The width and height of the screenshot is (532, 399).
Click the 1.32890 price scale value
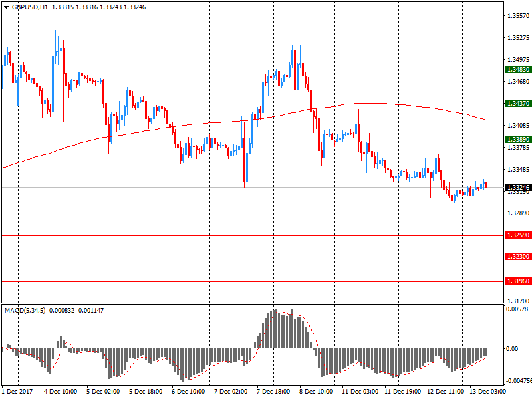pos(518,213)
